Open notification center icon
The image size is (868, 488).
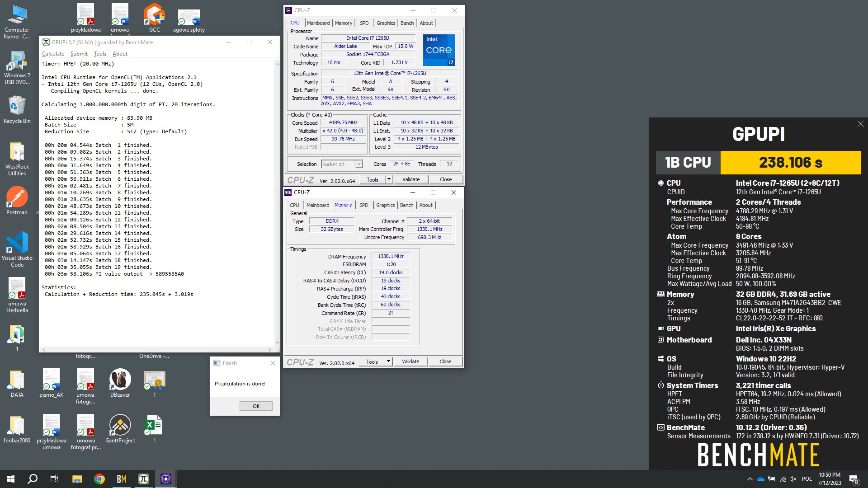(x=854, y=479)
